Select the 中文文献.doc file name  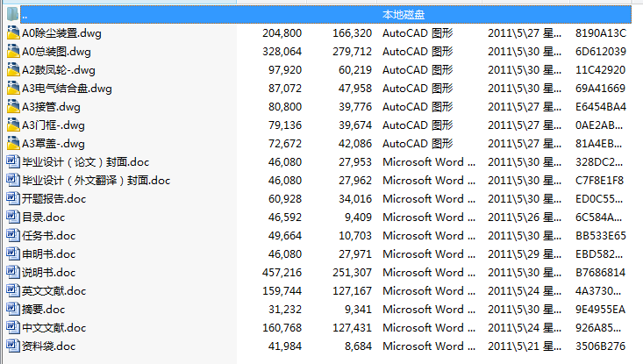tap(54, 328)
